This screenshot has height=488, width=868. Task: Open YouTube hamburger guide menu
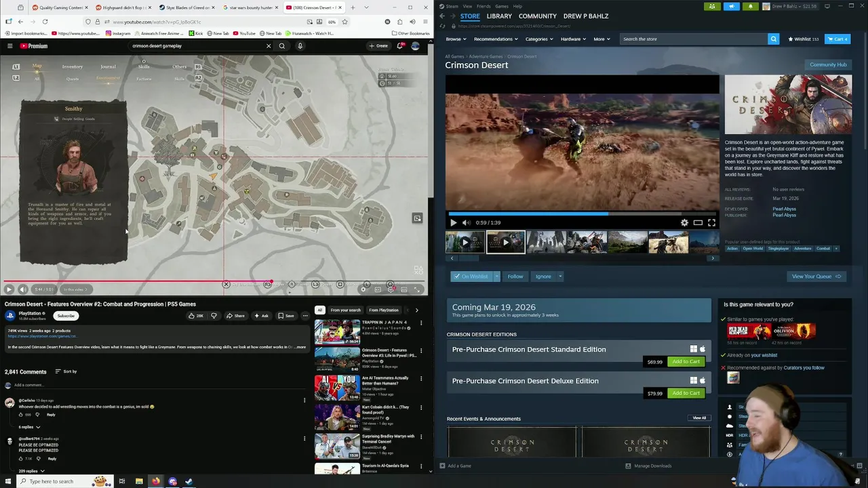(9, 46)
